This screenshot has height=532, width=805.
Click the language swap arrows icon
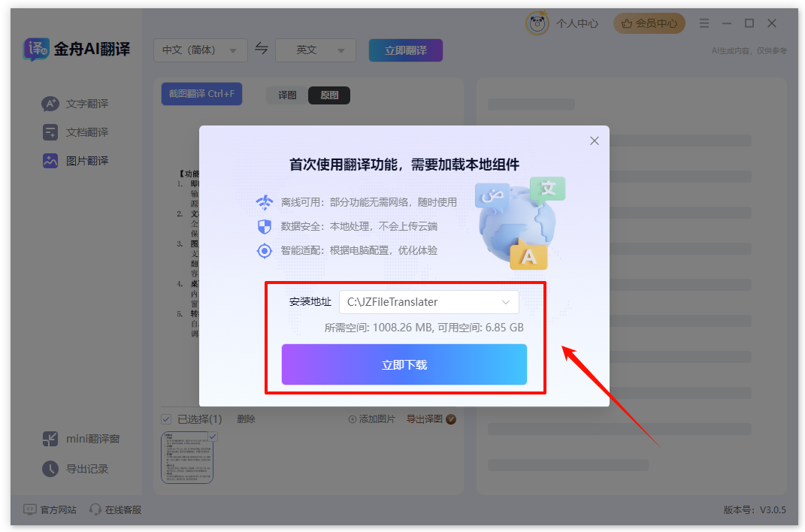(x=262, y=50)
